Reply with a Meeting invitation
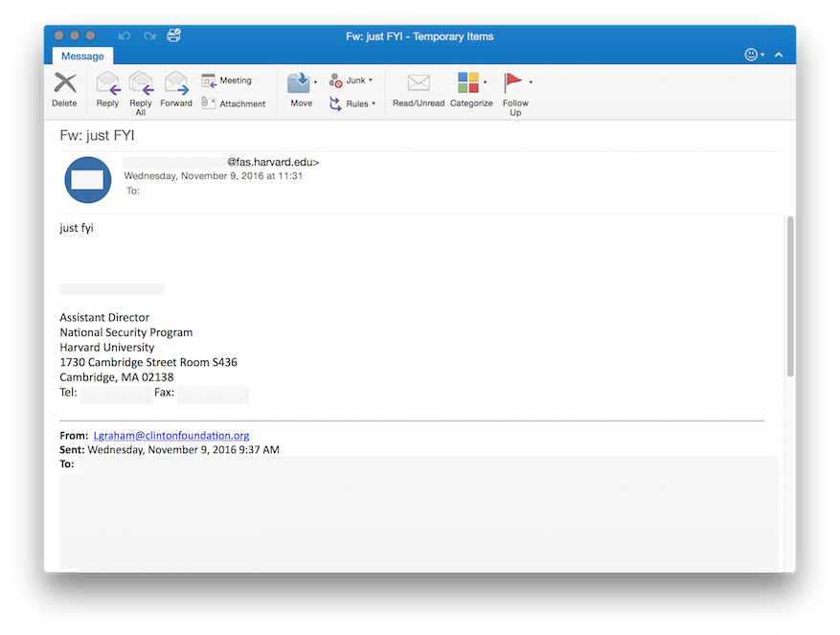 pyautogui.click(x=227, y=80)
